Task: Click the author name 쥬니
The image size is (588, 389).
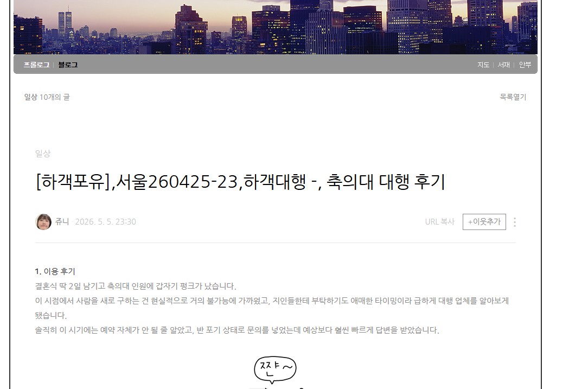Action: [62, 222]
